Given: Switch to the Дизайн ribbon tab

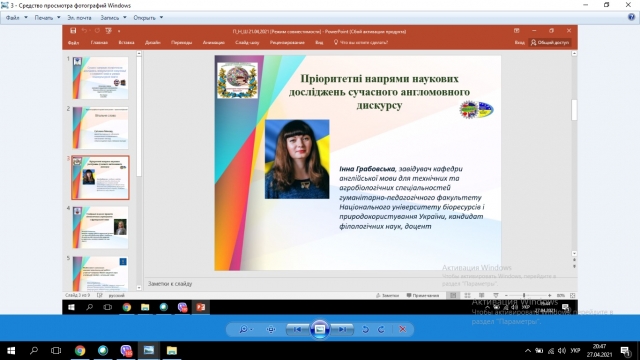Looking at the screenshot, I should click(x=153, y=42).
